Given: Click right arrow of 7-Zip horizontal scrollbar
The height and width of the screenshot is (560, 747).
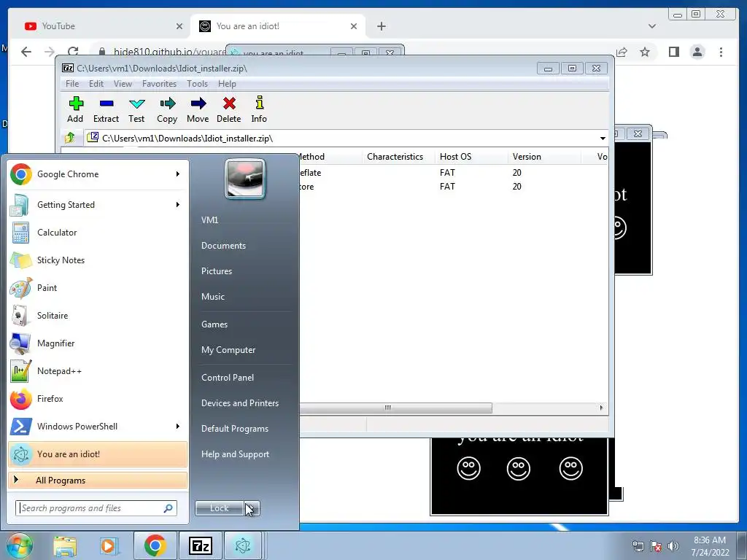Looking at the screenshot, I should pyautogui.click(x=601, y=408).
